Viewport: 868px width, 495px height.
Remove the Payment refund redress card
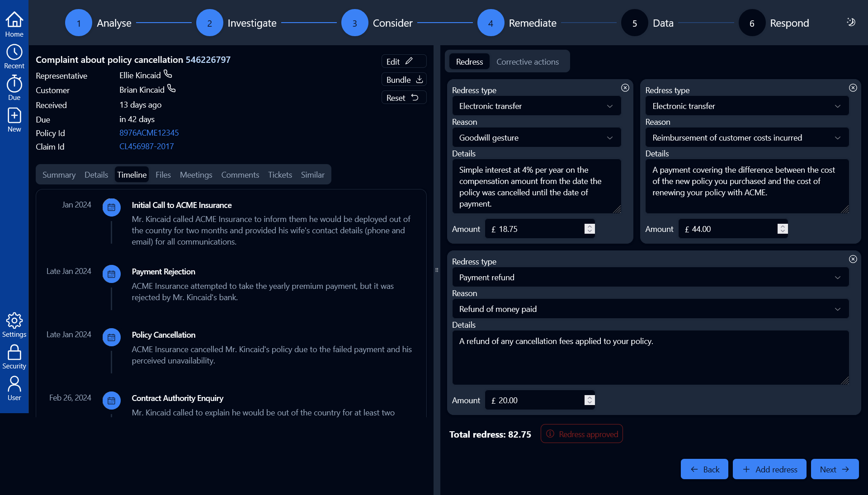pos(853,259)
